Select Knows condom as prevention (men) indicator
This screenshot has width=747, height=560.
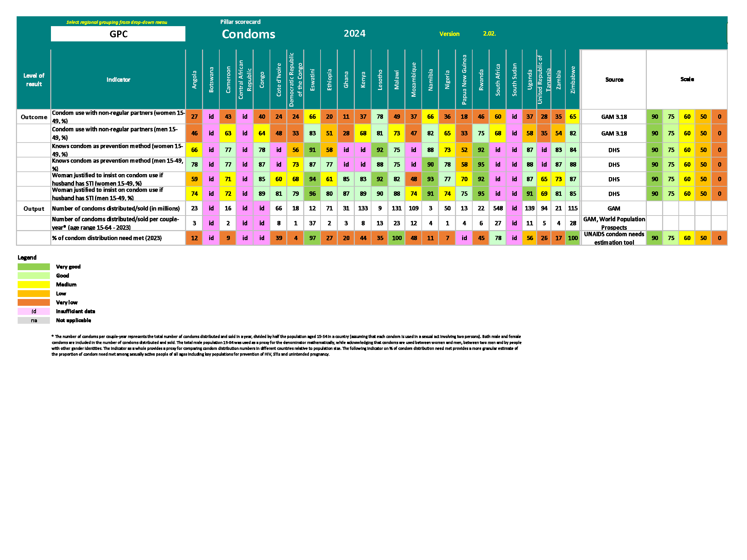coord(118,165)
